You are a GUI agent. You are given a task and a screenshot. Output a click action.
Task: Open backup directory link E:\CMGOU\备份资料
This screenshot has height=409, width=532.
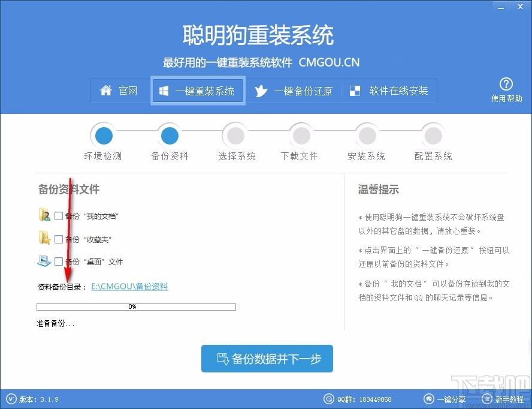[129, 287]
